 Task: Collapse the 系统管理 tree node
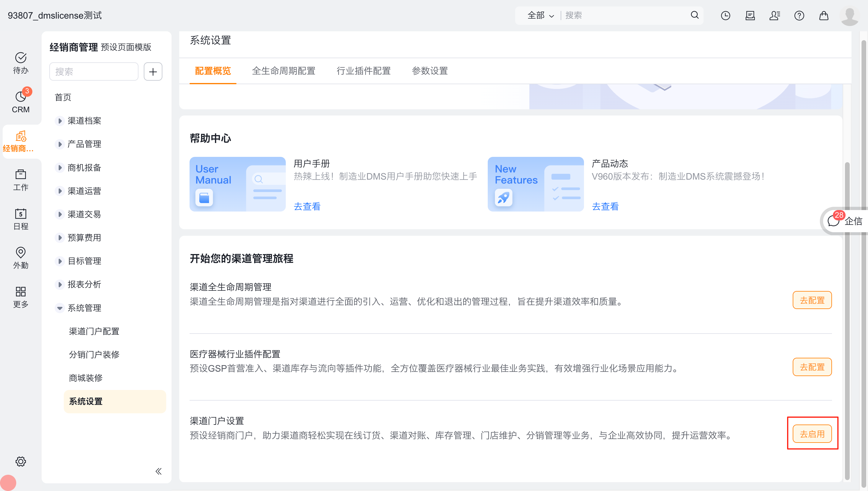pos(60,308)
